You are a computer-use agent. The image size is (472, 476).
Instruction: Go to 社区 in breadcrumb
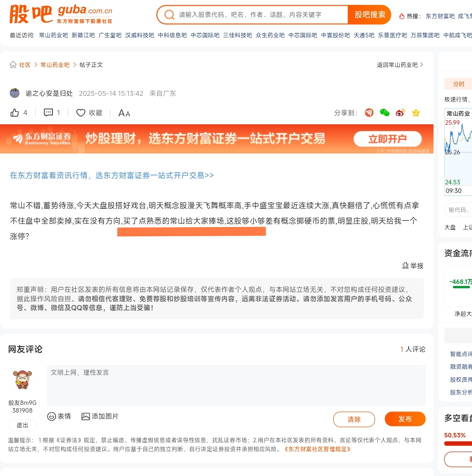coord(25,65)
